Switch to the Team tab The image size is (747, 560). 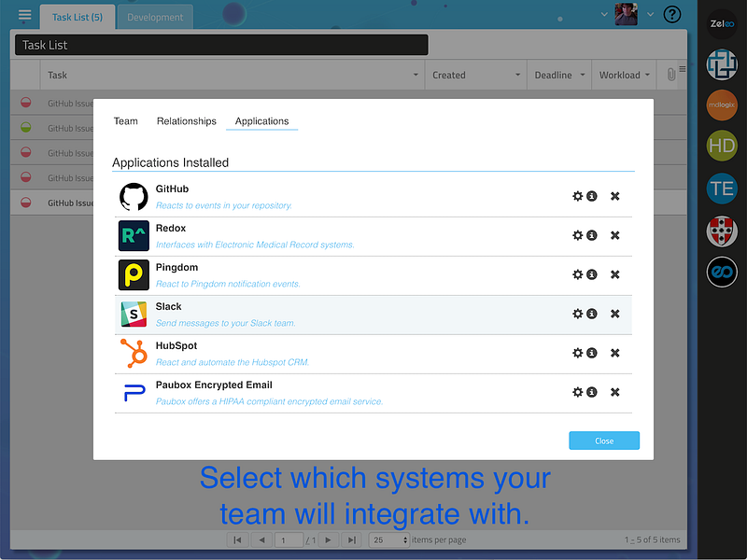tap(126, 121)
